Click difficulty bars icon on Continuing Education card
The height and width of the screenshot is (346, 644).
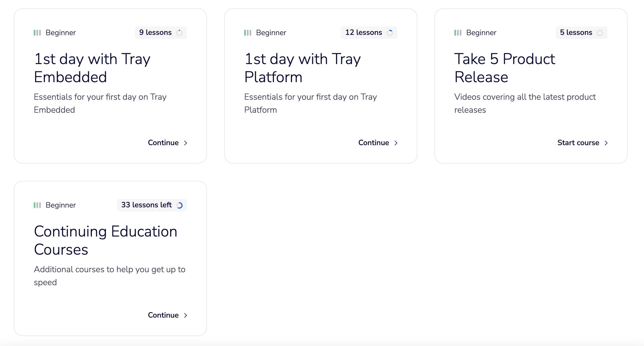[37, 205]
